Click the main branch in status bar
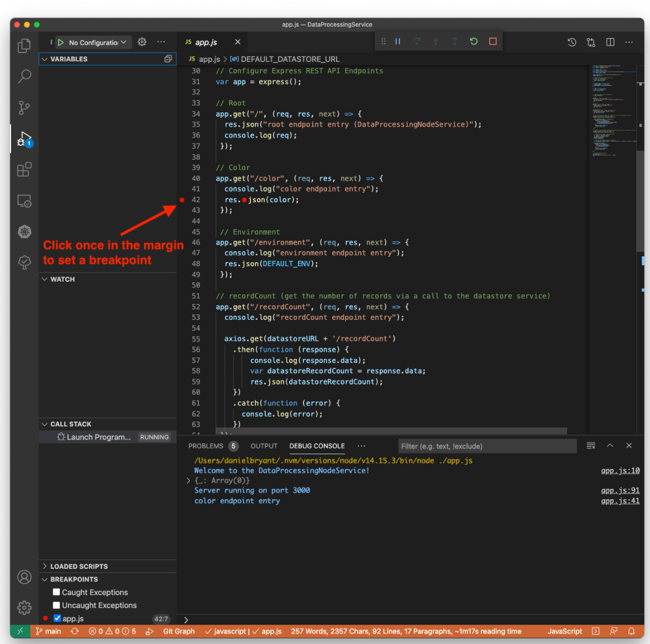Viewport: 650px width, 644px height. tap(49, 631)
